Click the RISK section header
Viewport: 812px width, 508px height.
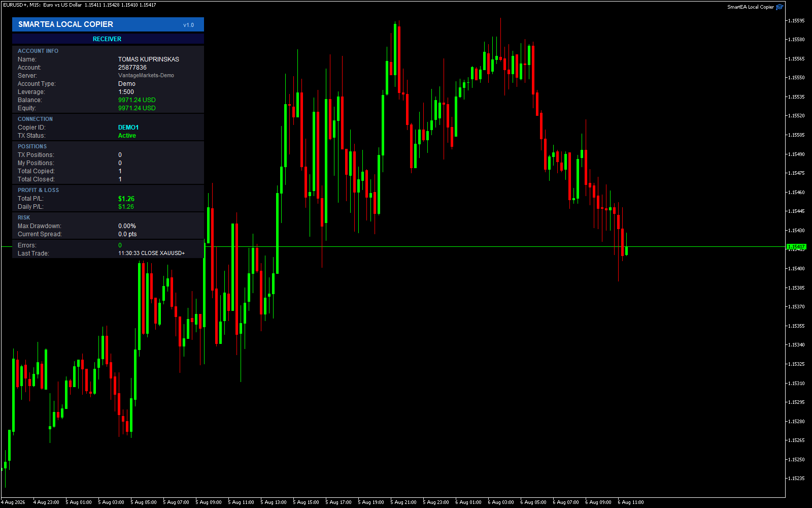(x=24, y=217)
